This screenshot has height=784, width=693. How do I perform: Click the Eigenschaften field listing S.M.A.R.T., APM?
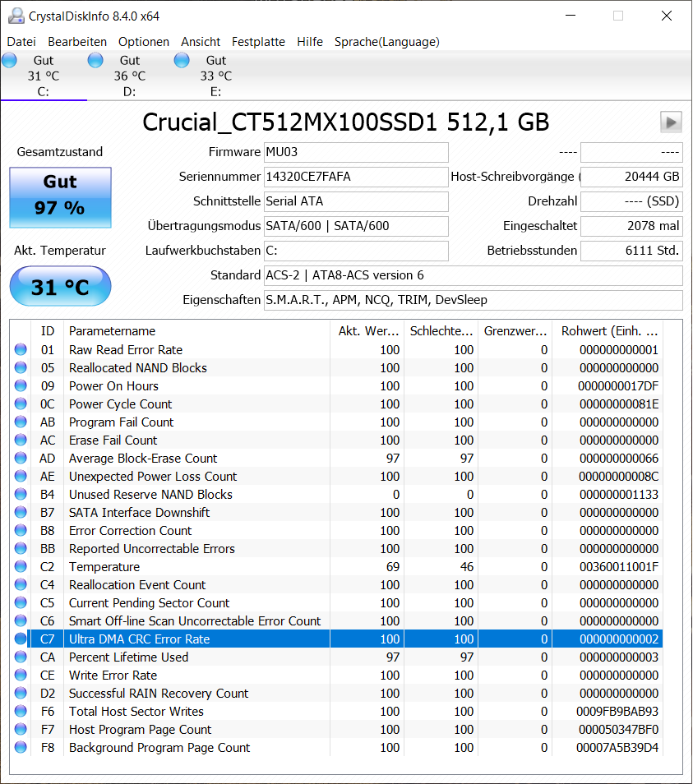[x=473, y=300]
